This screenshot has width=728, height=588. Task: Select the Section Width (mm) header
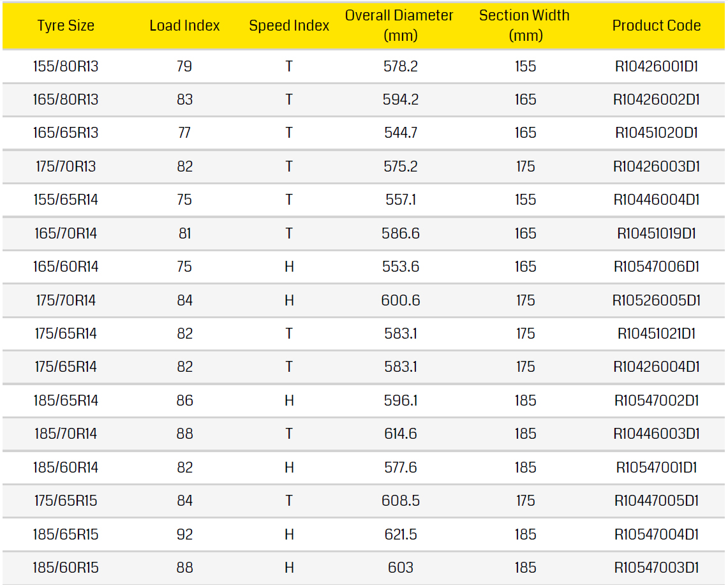point(524,26)
